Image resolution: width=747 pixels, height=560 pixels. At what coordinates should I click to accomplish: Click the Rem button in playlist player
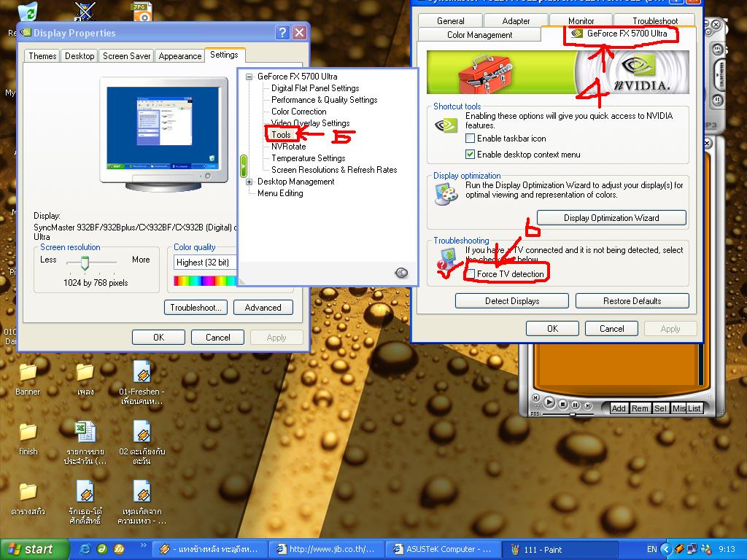(640, 408)
